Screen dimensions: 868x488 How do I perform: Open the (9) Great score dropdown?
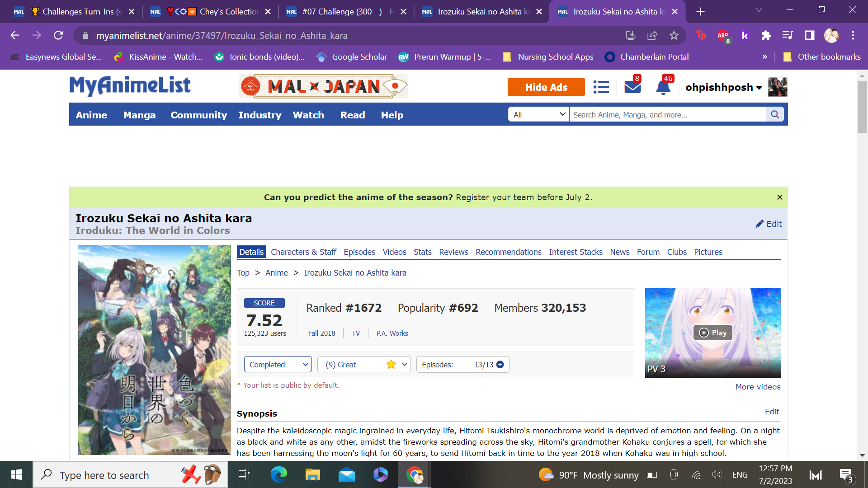(x=364, y=365)
